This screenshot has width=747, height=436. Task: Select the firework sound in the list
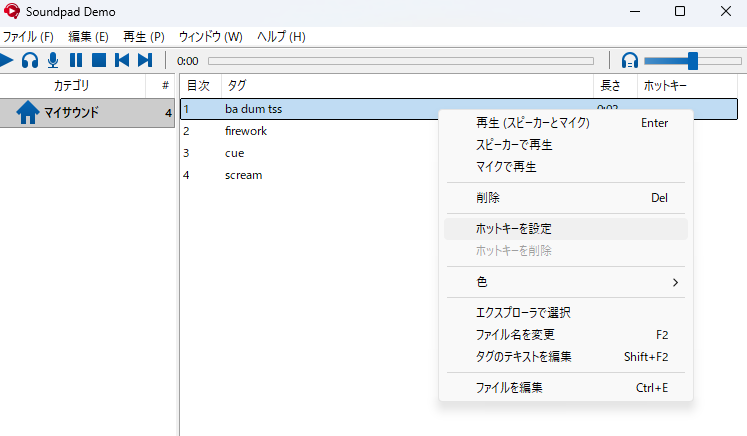(246, 131)
